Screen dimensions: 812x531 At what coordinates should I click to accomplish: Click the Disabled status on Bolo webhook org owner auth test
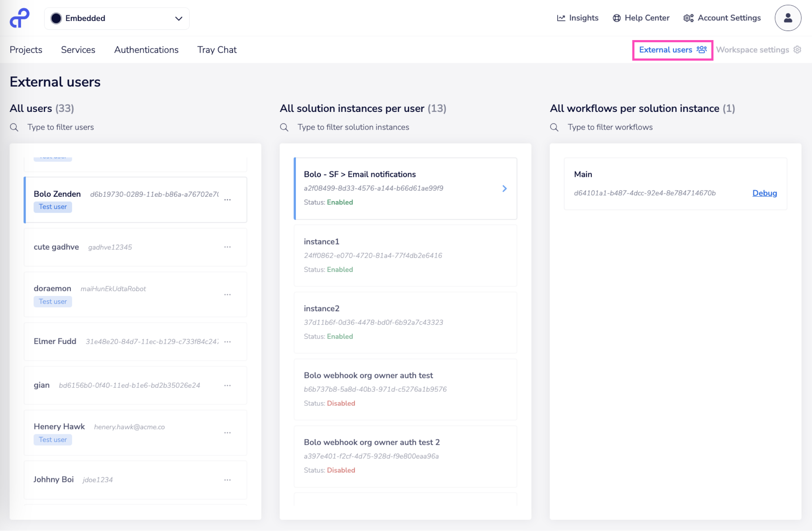(341, 403)
